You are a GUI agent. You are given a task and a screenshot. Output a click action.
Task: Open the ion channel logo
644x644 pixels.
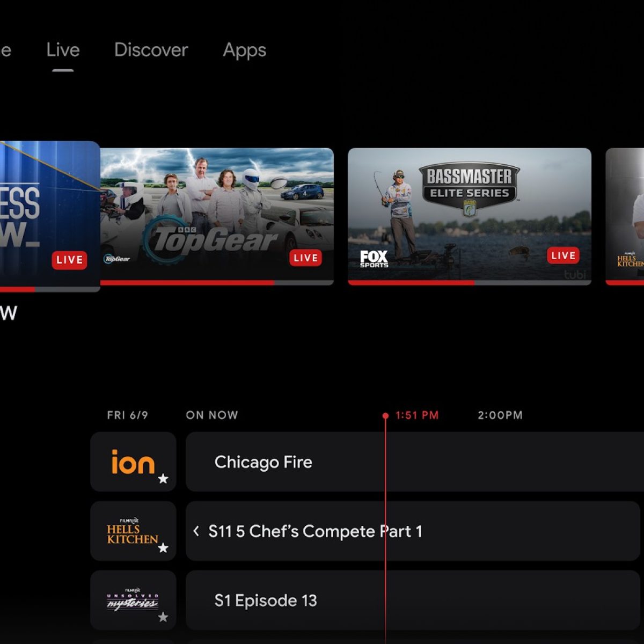(133, 462)
